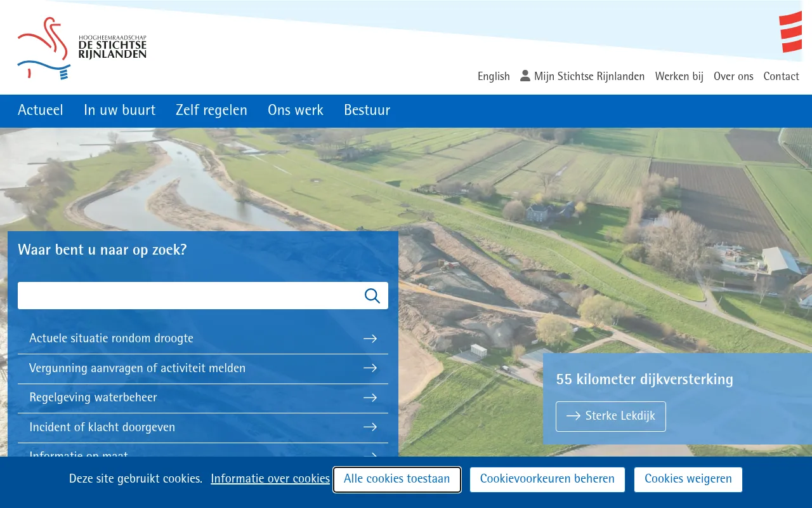Open the Ons werk menu
812x508 pixels.
tap(296, 110)
